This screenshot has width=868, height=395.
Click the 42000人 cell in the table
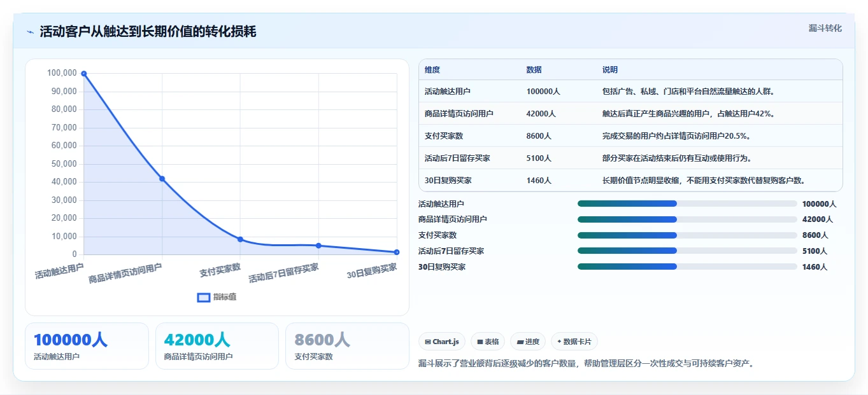541,114
